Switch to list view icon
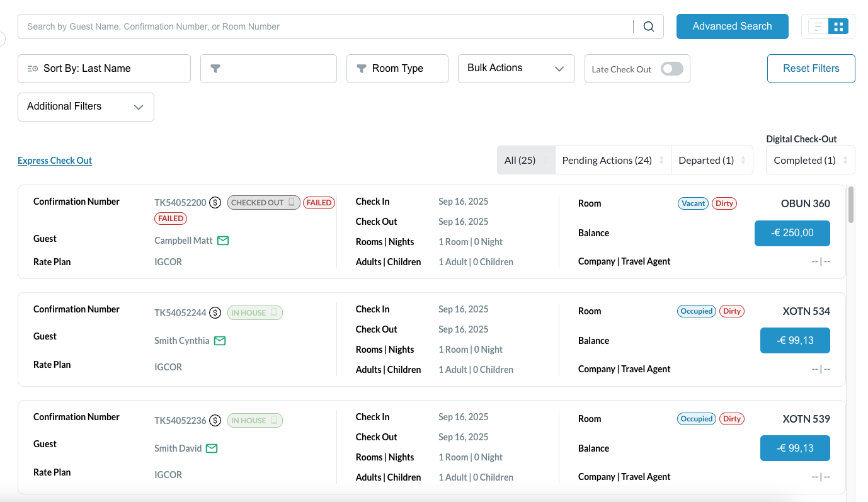The image size is (868, 502). 818,26
